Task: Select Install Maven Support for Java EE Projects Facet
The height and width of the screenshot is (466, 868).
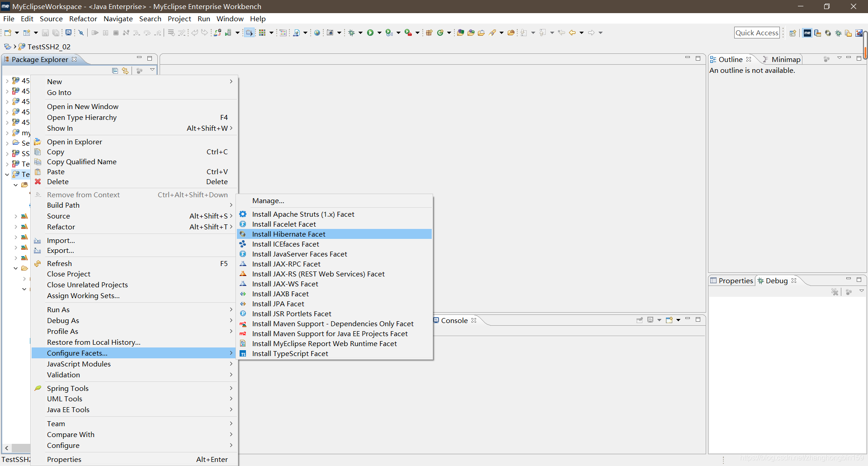Action: (335, 333)
